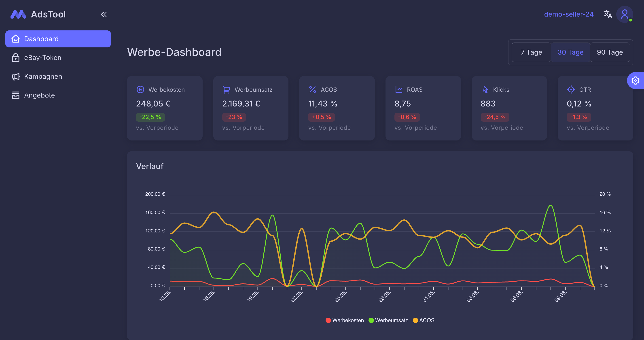Open settings gear on right edge

[x=635, y=81]
